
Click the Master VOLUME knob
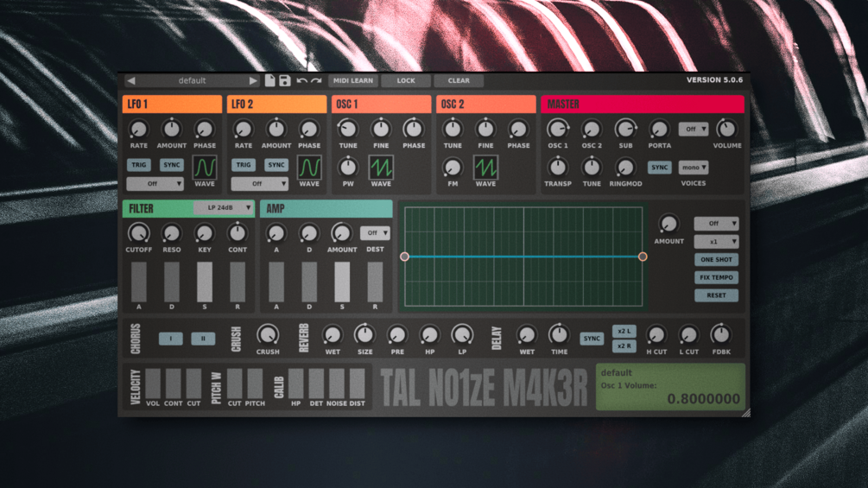coord(726,129)
